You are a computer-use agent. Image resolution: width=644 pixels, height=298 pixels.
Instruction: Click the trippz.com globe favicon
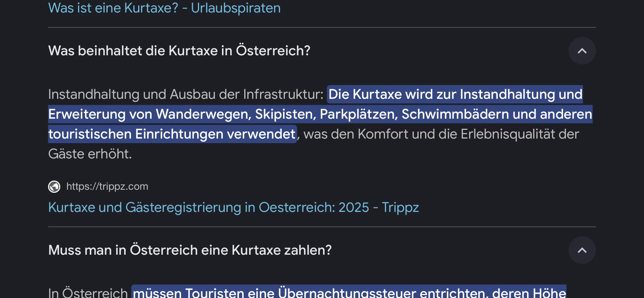(x=54, y=187)
